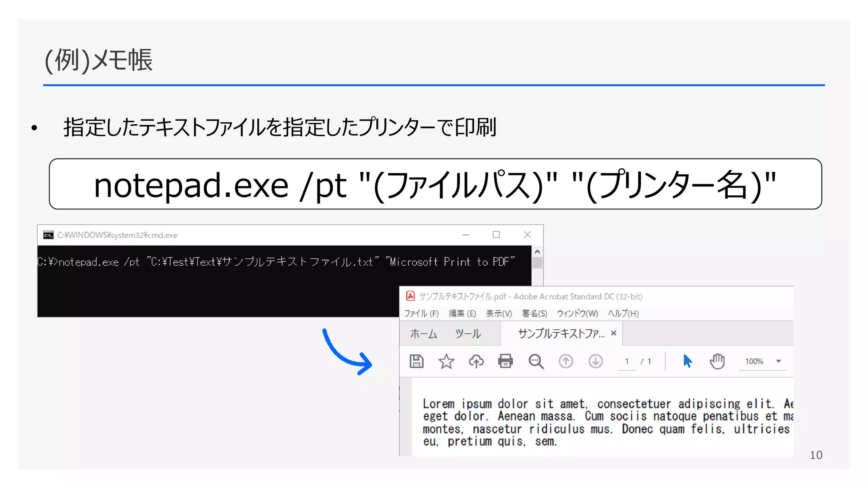Maximize the cmd.exe window

496,235
